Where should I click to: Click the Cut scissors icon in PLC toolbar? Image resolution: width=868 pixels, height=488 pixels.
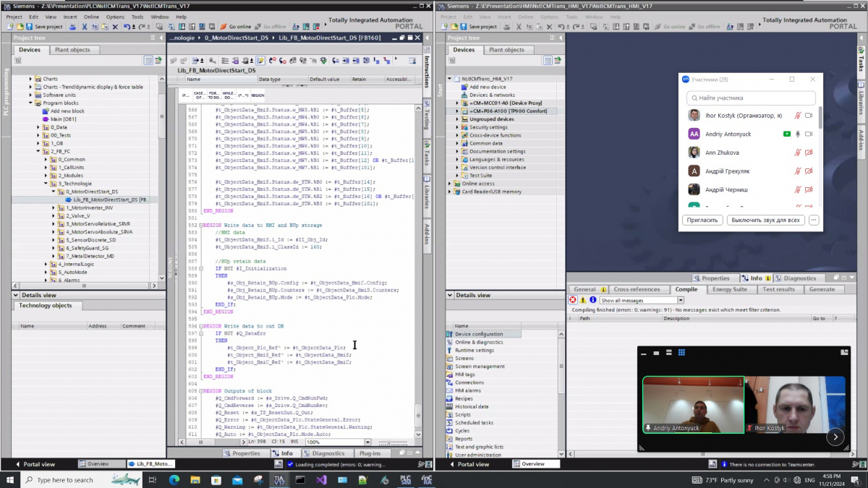(x=85, y=27)
